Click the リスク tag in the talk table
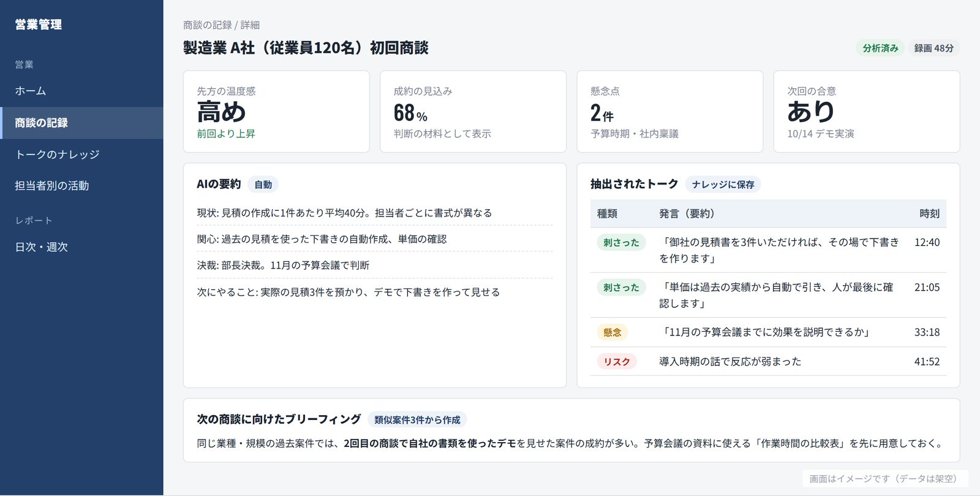Viewport: 980px width, 496px height. click(x=617, y=362)
